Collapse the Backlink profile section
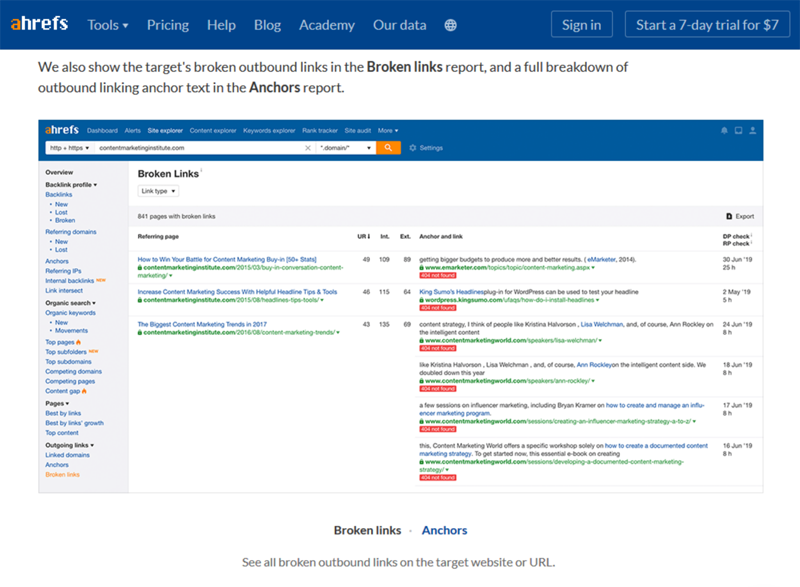Image resolution: width=800 pixels, height=587 pixels. coord(71,185)
